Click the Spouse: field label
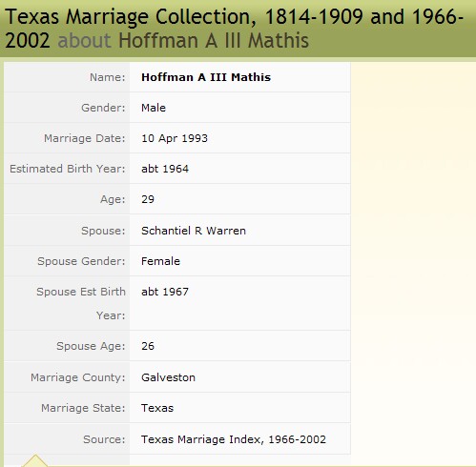This screenshot has width=476, height=467. pyautogui.click(x=103, y=231)
